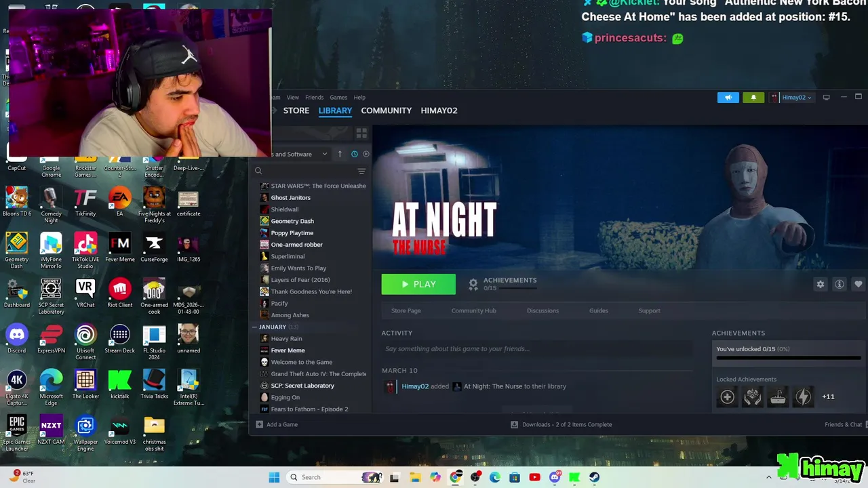Screen dimensions: 868x488
Task: Go to the COMMUNITY tab
Action: pos(387,110)
